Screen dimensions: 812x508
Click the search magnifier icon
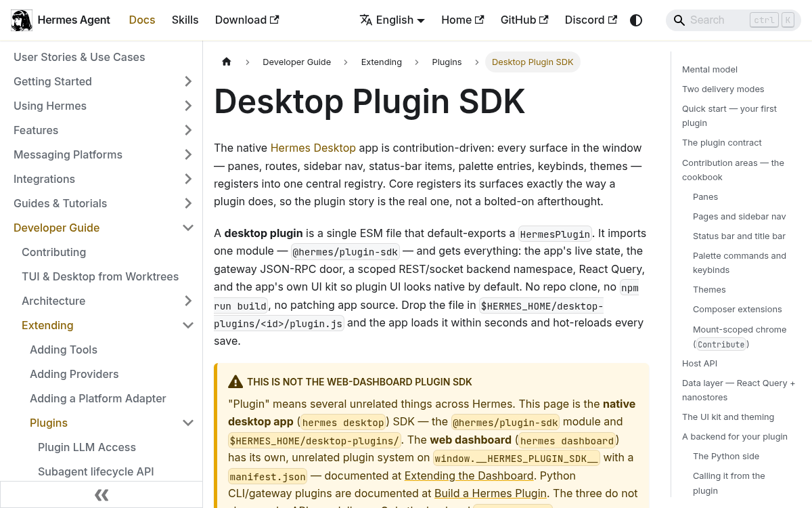click(x=678, y=20)
